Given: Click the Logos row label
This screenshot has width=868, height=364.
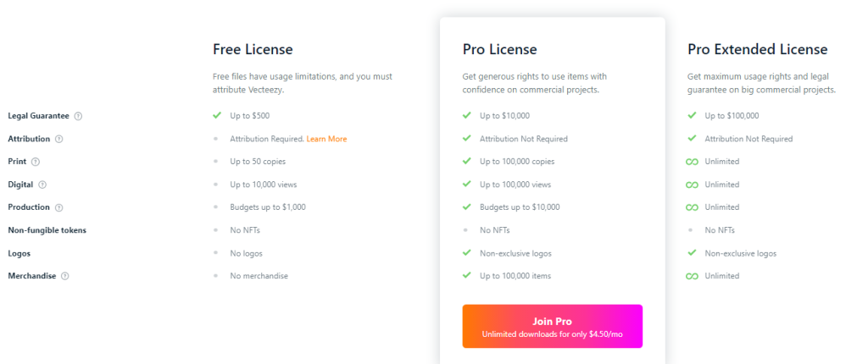Looking at the screenshot, I should tap(19, 253).
